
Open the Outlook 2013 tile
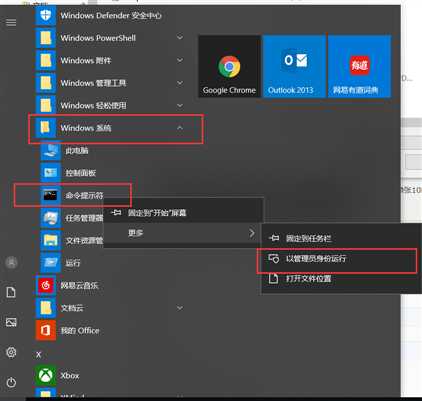[x=294, y=66]
